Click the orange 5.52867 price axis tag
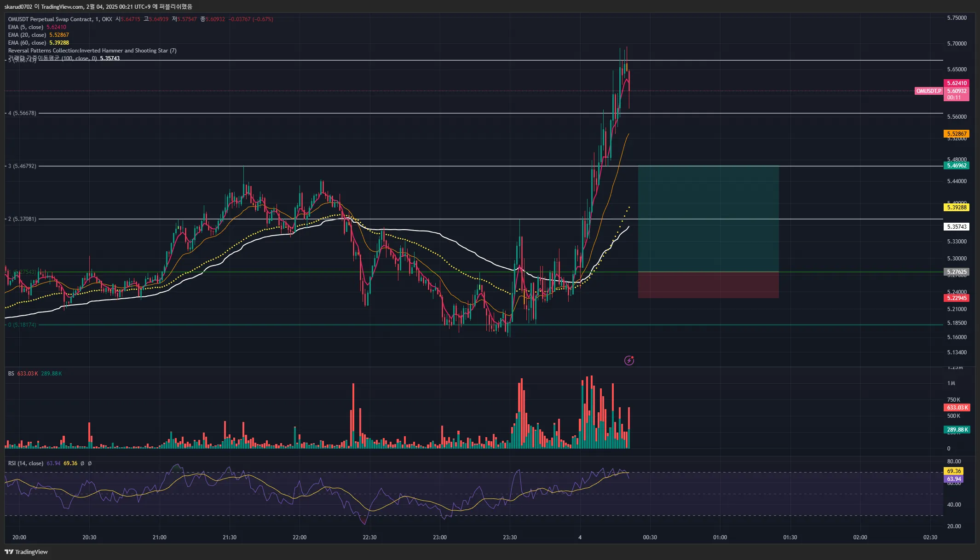Viewport: 980px width, 560px height. point(957,134)
